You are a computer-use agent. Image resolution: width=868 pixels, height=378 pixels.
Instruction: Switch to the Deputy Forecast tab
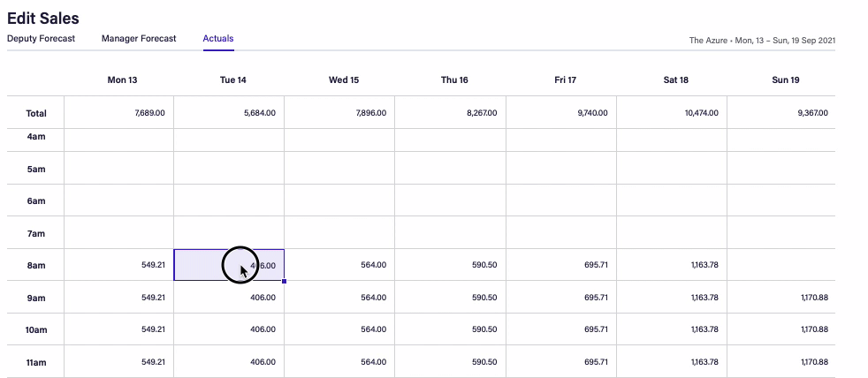click(x=41, y=39)
